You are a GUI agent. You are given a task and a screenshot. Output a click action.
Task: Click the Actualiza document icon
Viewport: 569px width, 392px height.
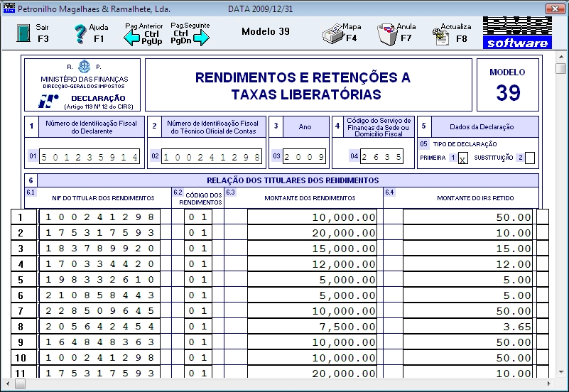point(441,36)
